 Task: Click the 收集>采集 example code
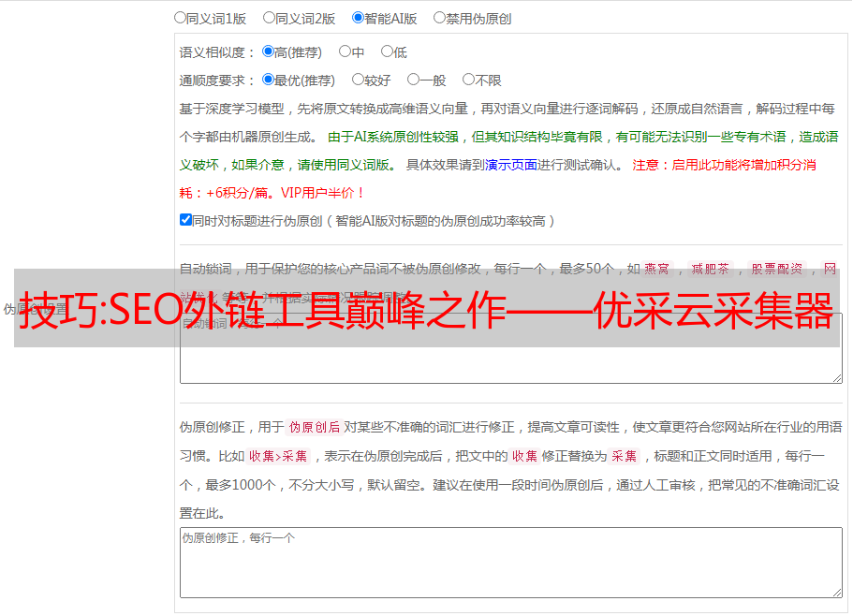(x=278, y=456)
